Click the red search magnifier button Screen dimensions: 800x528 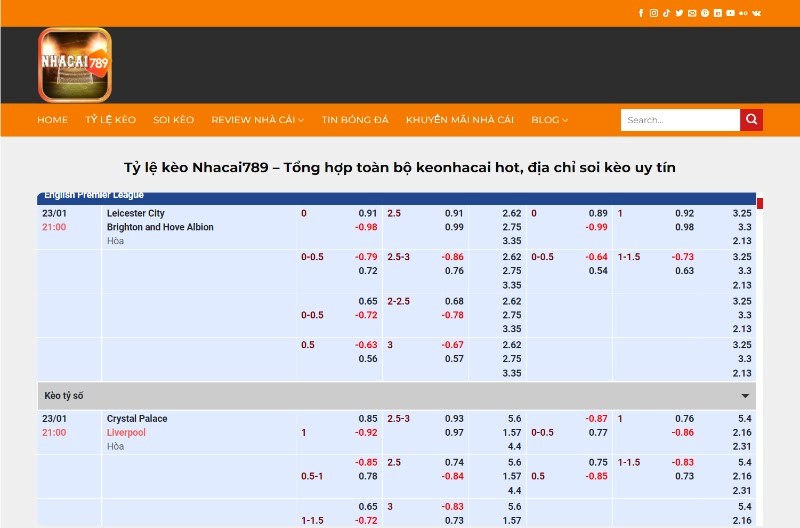pyautogui.click(x=751, y=120)
